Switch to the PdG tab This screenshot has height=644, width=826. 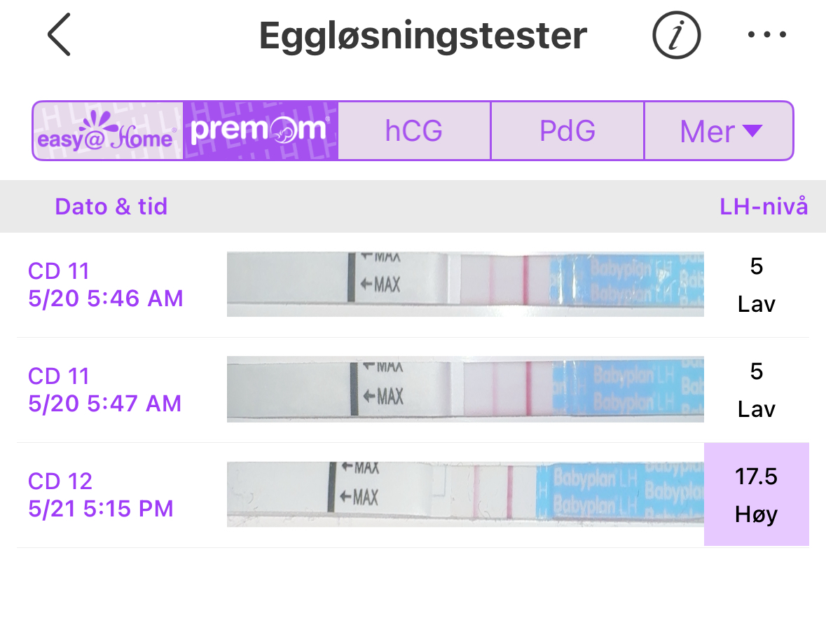point(567,131)
